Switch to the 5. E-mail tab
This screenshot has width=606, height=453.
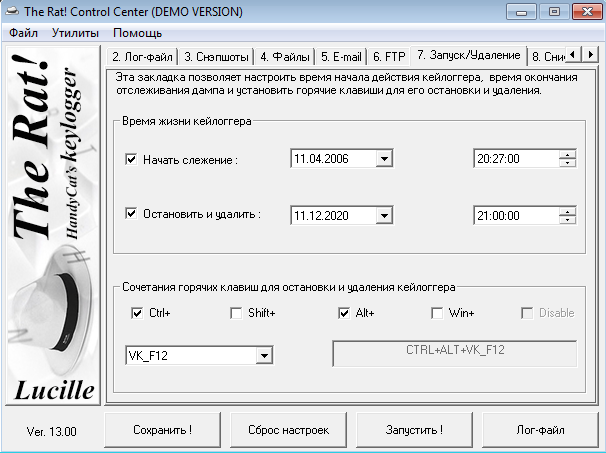tap(343, 56)
